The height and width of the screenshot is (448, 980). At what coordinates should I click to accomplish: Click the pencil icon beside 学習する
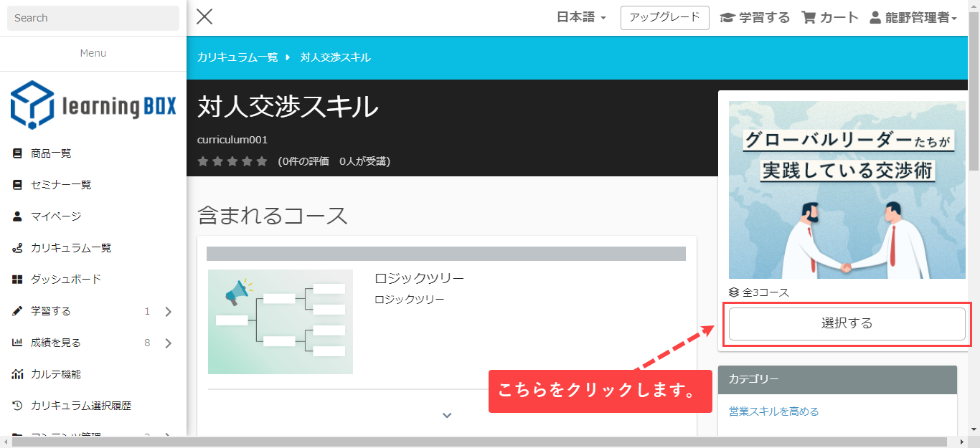[18, 311]
